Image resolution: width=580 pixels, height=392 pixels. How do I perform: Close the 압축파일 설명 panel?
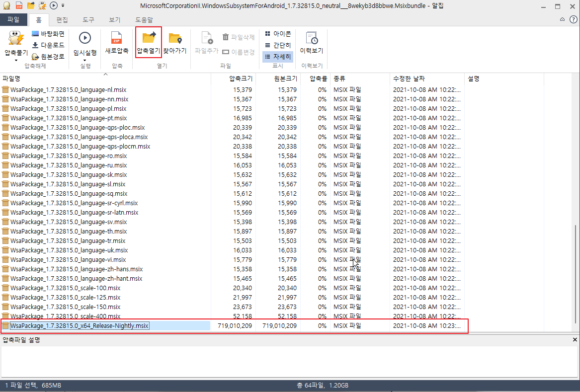(x=575, y=339)
